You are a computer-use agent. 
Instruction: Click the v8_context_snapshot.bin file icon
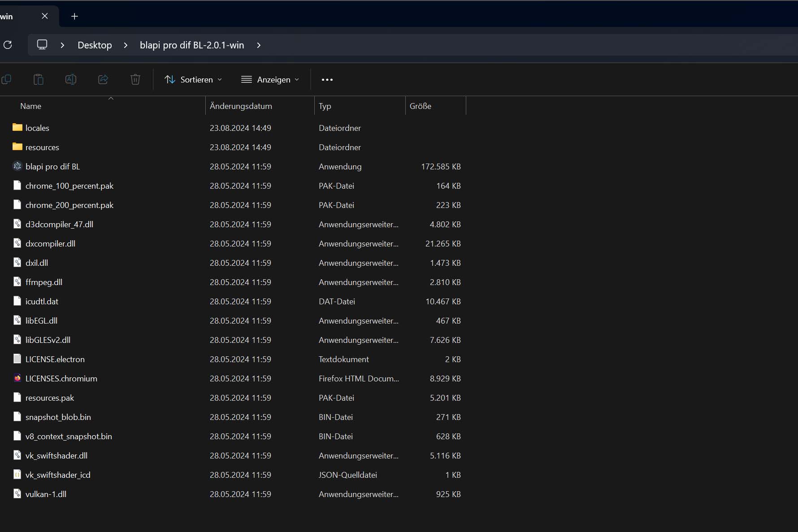(x=17, y=436)
